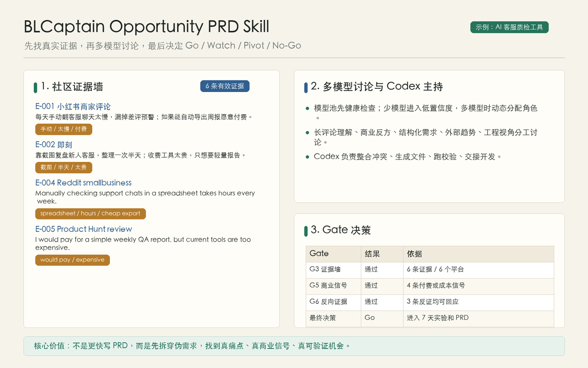Click the 'Manually checking support chats' description

pos(145,197)
